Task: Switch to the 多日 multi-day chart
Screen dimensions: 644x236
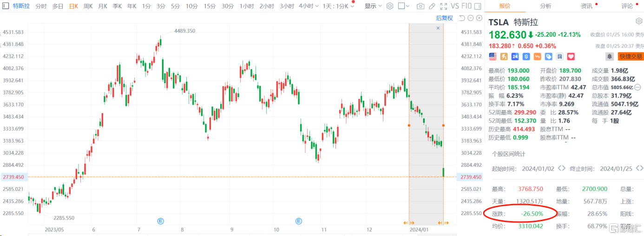Action: pos(58,6)
